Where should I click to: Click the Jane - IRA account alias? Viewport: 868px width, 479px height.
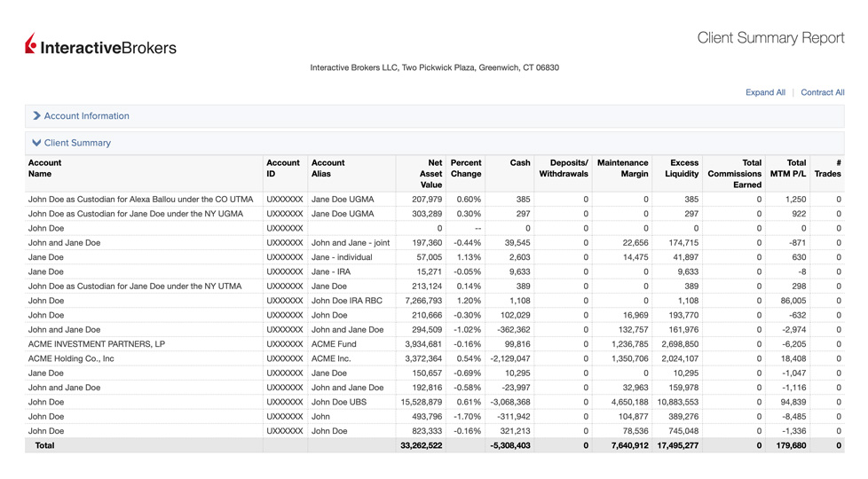point(333,272)
